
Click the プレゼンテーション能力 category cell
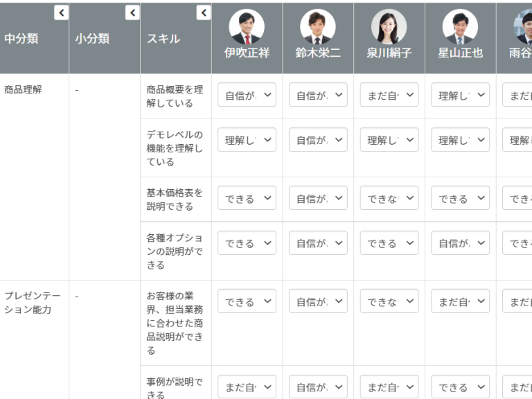[33, 303]
